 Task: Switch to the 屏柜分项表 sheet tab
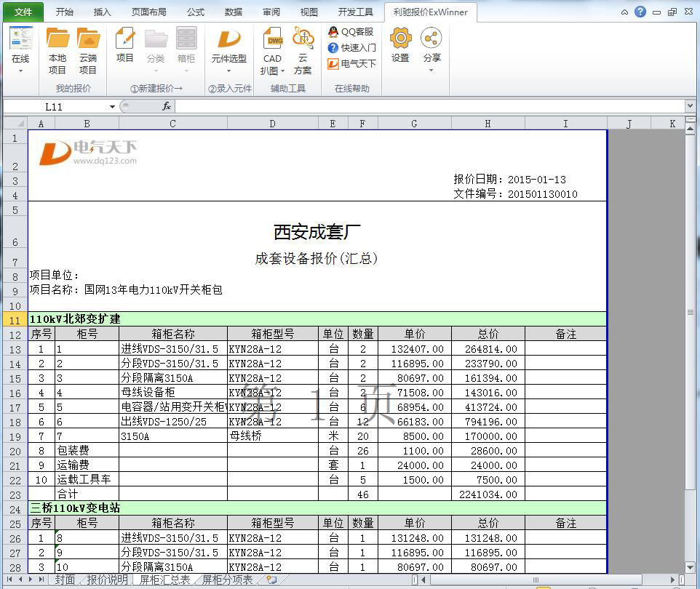click(x=228, y=580)
